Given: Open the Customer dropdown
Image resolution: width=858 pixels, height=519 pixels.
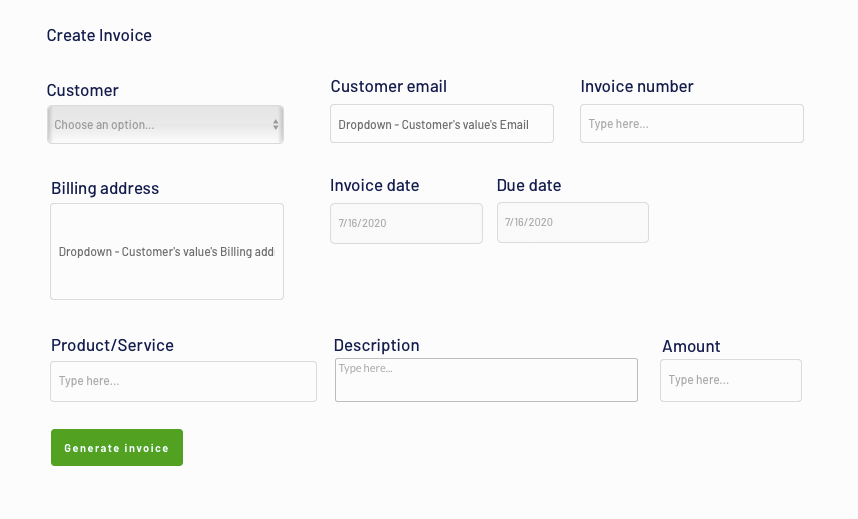Looking at the screenshot, I should (x=165, y=124).
